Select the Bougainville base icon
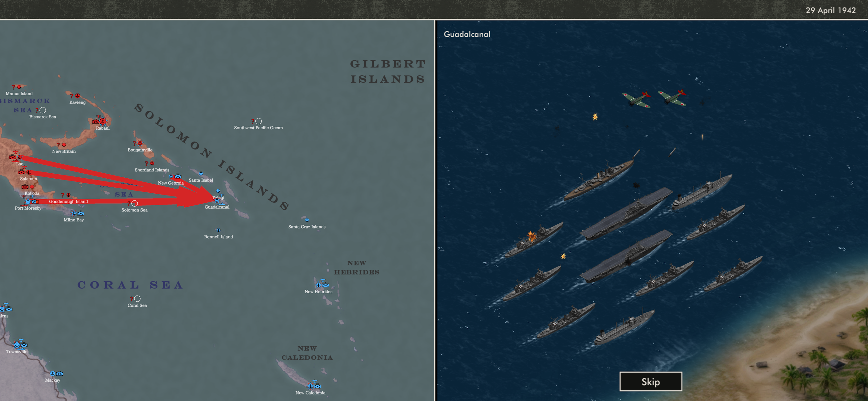 pos(140,143)
